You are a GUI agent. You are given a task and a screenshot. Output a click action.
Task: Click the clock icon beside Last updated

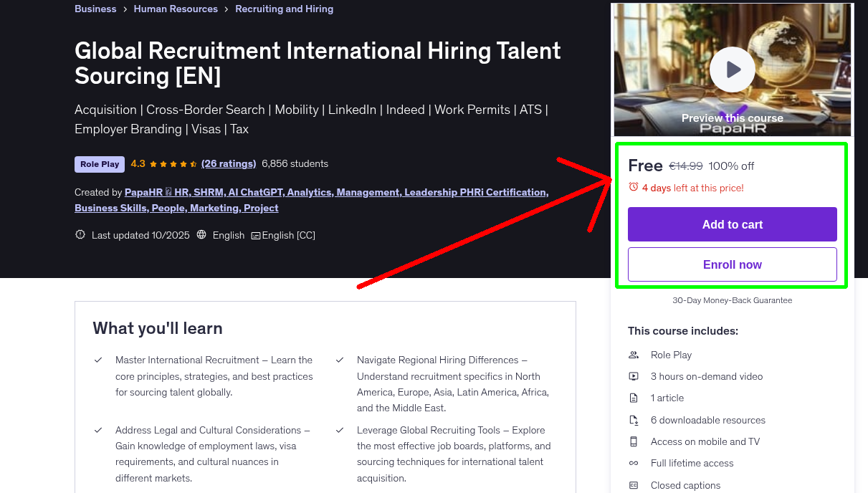tap(80, 234)
